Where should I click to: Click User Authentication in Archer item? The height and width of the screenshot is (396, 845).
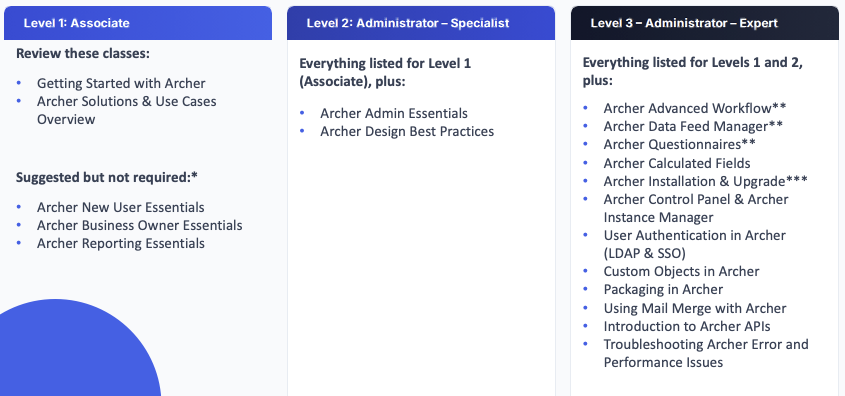coord(695,244)
